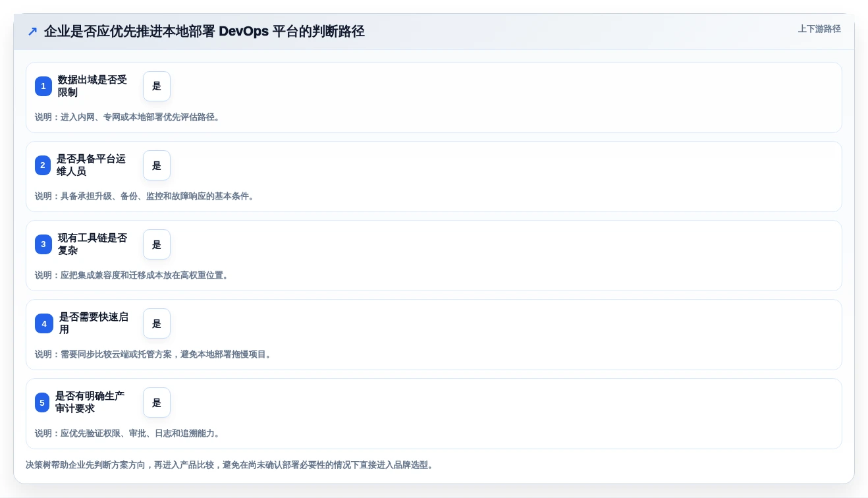868x498 pixels.
Task: Click the note about 升级、备份、监控和故障响应
Action: click(144, 196)
